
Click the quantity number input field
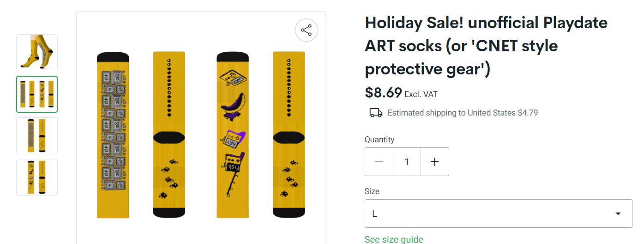[407, 162]
